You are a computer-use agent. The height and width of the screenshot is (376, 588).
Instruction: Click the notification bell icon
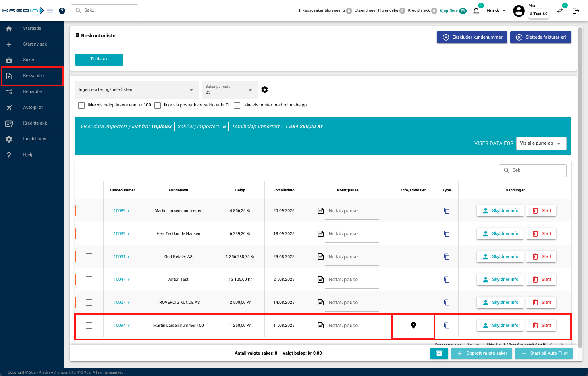[476, 11]
